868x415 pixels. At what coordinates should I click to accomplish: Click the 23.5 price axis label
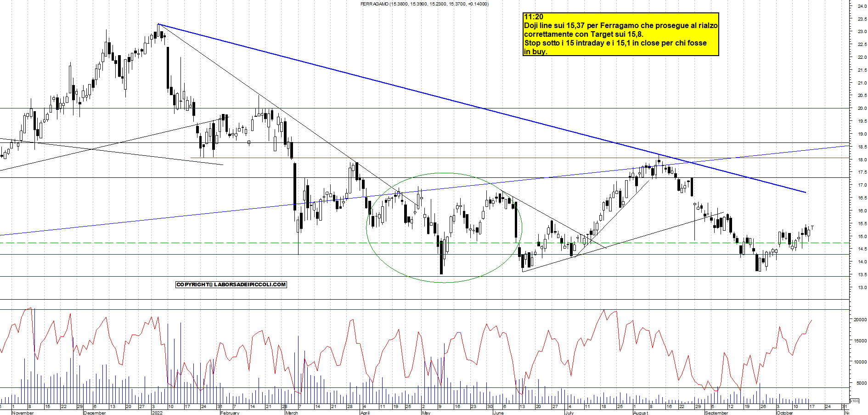[862, 19]
